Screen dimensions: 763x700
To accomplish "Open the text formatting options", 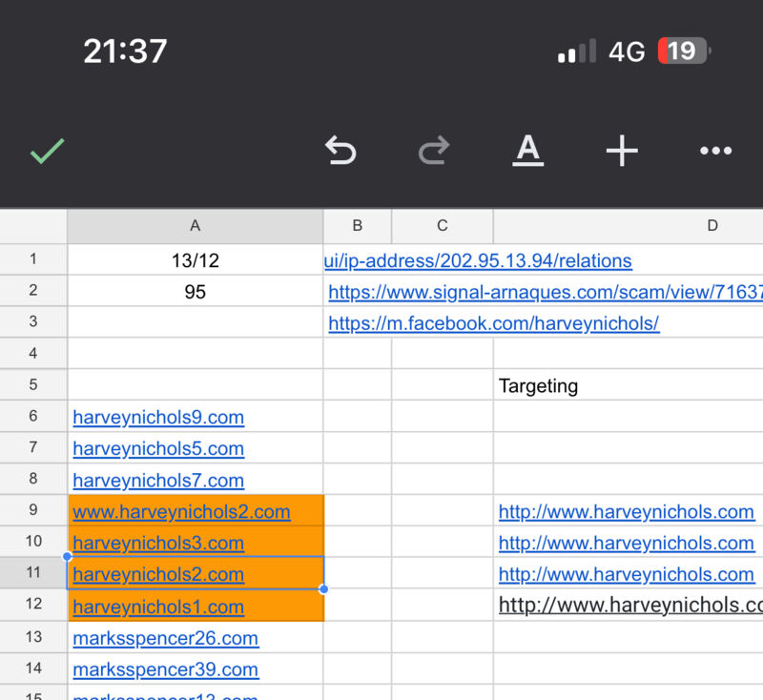I will click(528, 151).
